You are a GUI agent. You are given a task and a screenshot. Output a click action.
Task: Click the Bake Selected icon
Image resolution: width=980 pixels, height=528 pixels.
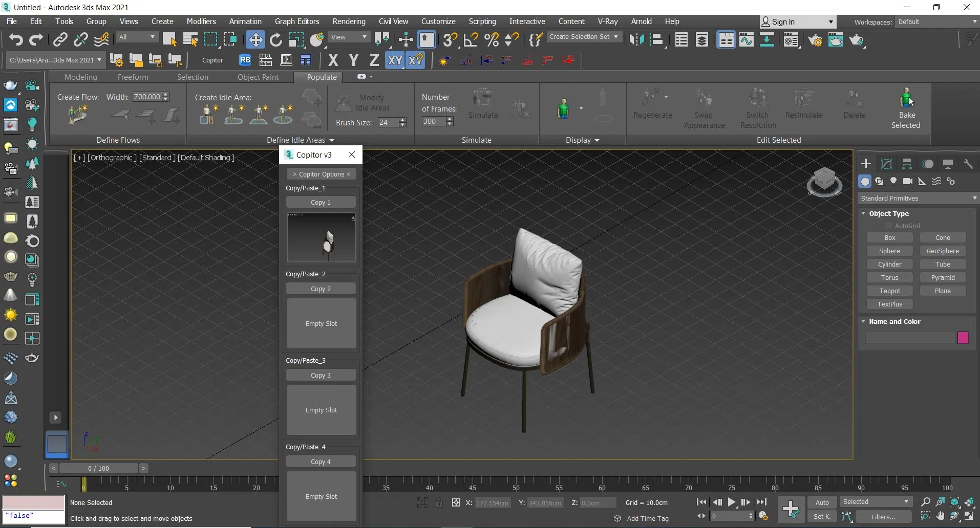pos(906,98)
